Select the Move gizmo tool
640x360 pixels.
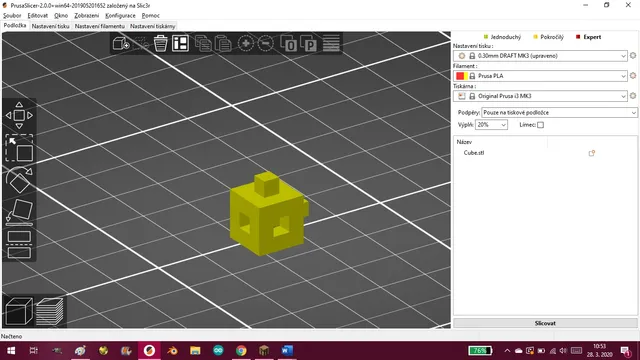(x=19, y=116)
